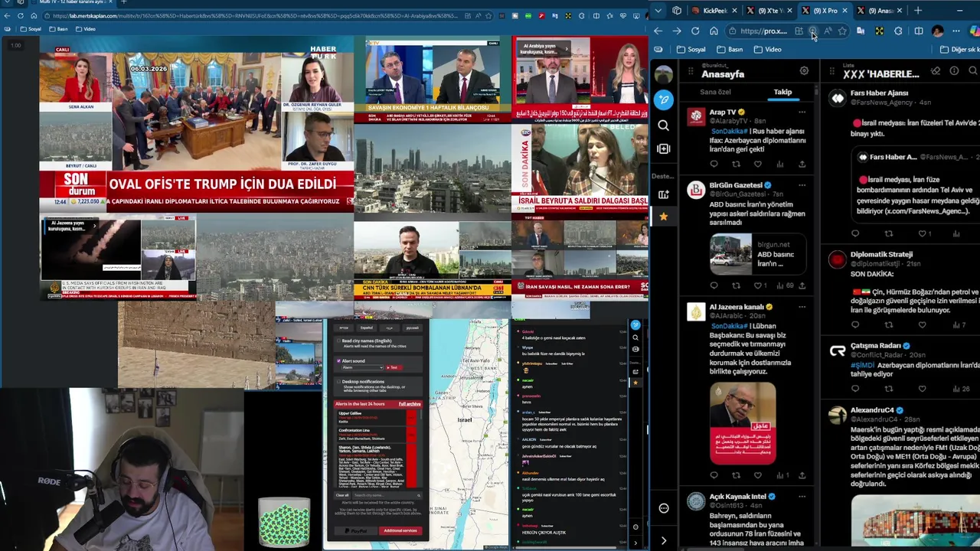Reply to the Arap TV post
This screenshot has width=980, height=551.
[x=714, y=164]
